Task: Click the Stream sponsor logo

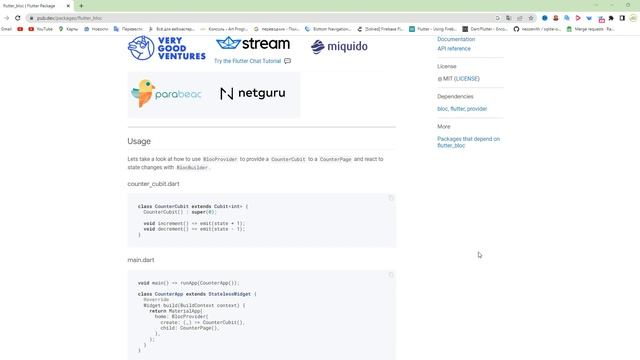Action: coord(253,43)
